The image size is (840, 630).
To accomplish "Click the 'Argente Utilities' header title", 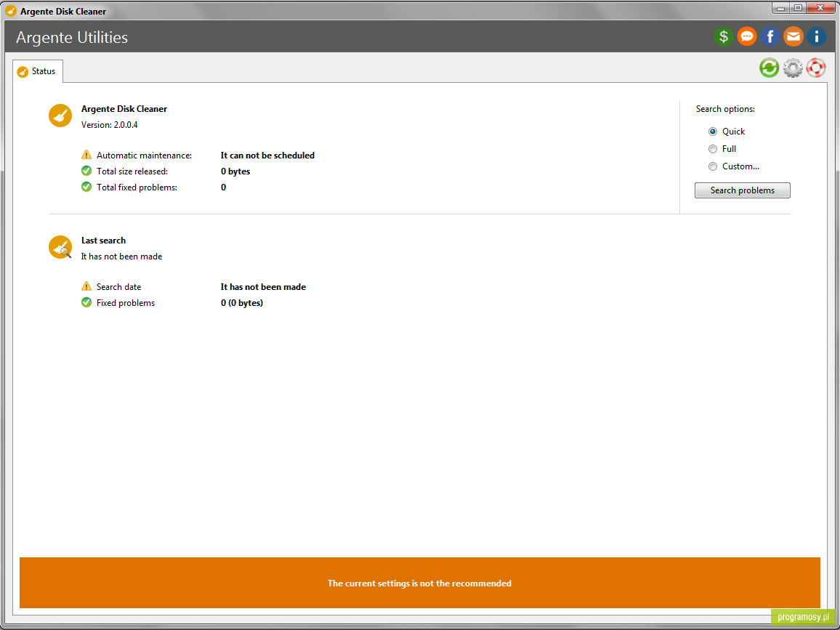I will [x=72, y=38].
